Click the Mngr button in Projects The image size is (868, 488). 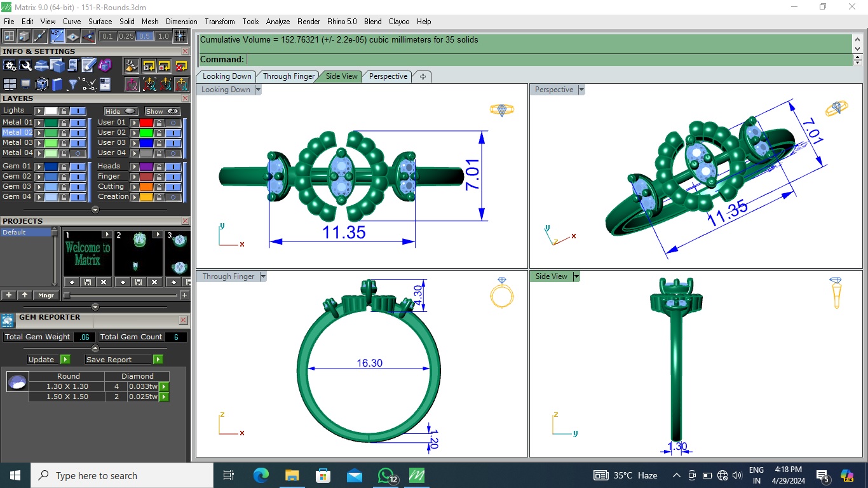[x=46, y=295]
